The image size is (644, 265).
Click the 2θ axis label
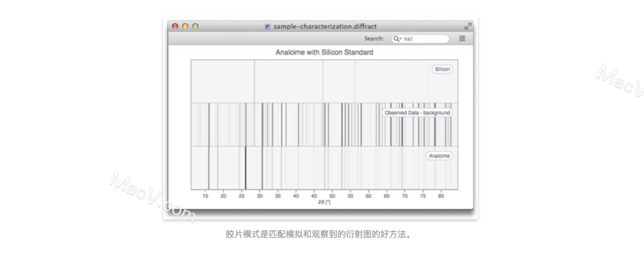tap(324, 202)
